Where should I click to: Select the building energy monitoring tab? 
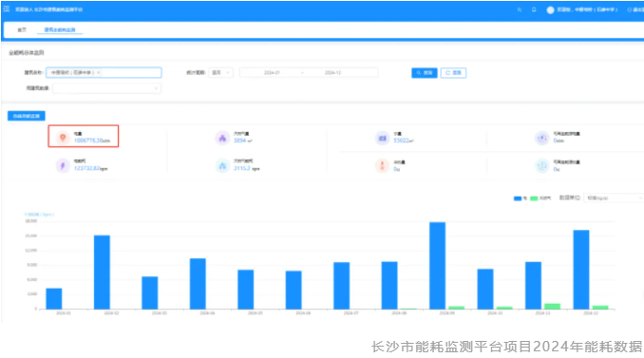60,30
